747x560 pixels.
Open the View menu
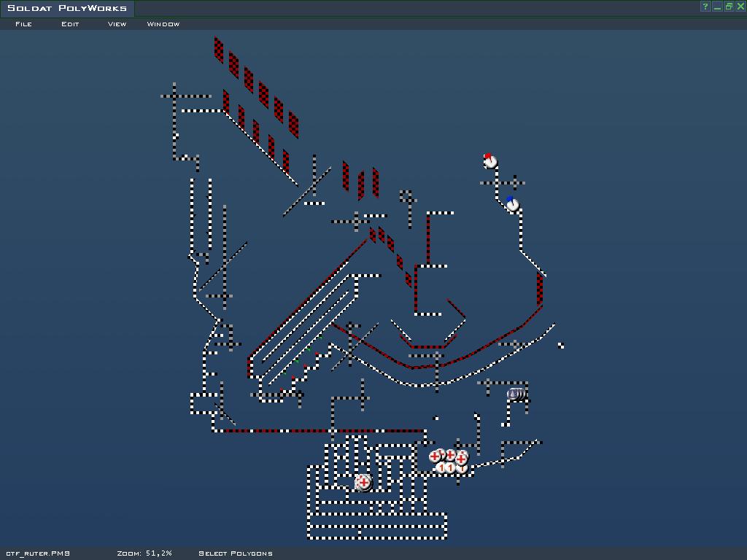(117, 24)
